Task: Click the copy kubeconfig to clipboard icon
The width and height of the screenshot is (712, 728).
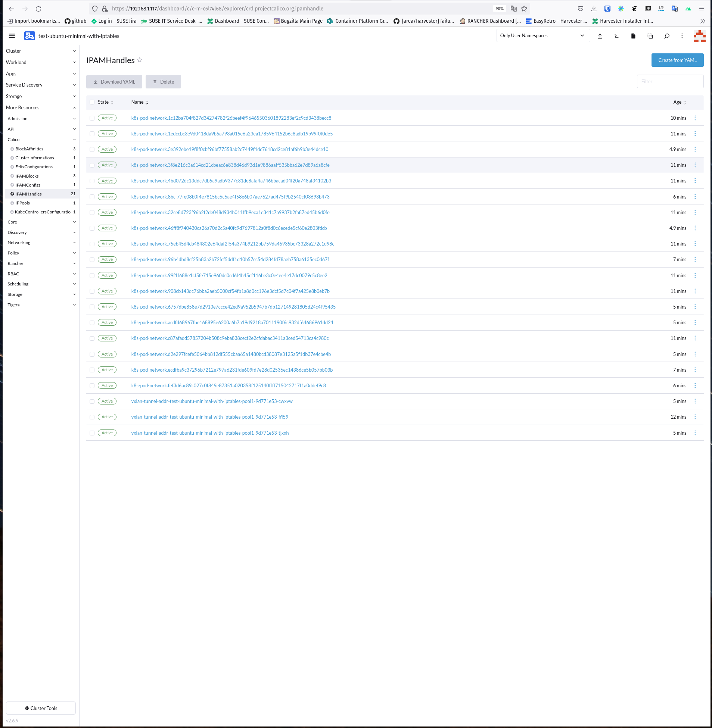Action: click(650, 36)
